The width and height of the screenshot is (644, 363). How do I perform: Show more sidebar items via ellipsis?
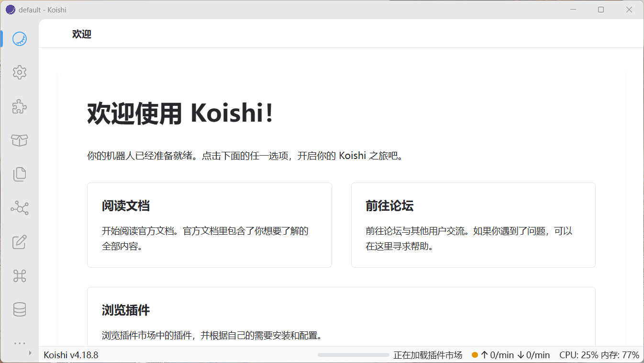[20, 343]
